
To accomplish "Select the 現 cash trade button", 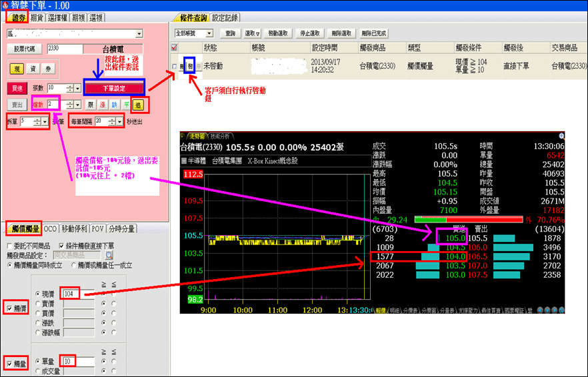I will [x=17, y=69].
